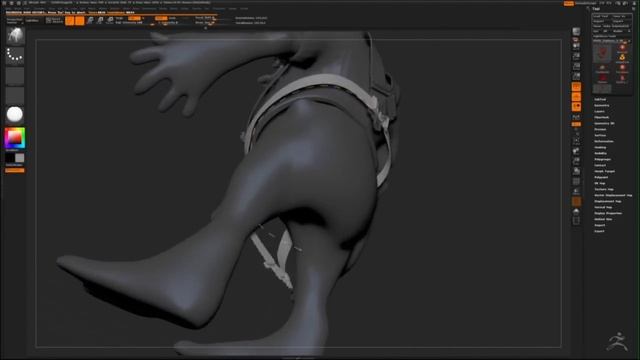Expand the Layers sub-palette
This screenshot has width=640, height=360.
(x=600, y=111)
